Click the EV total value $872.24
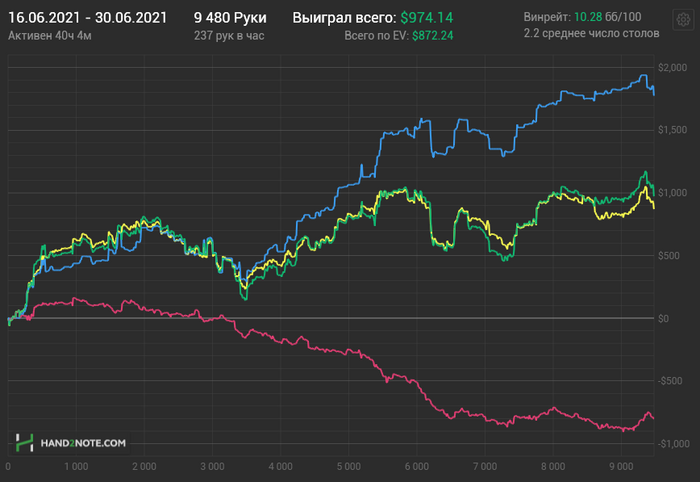700x482 pixels. tap(432, 36)
